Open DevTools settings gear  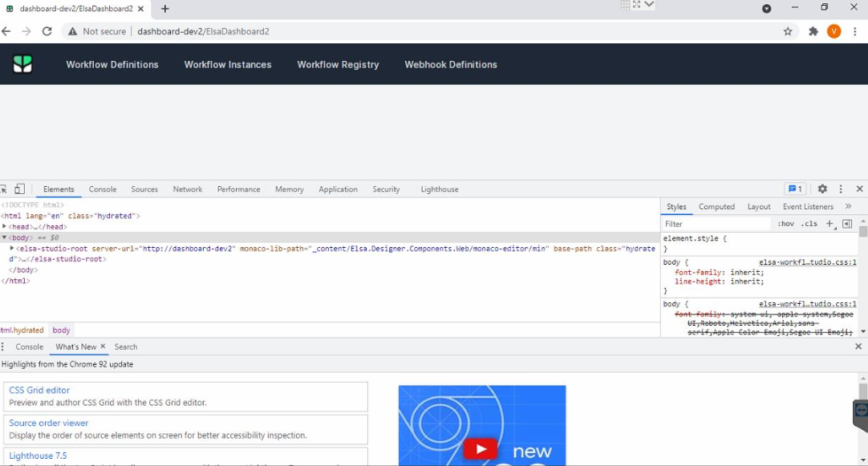(x=822, y=189)
